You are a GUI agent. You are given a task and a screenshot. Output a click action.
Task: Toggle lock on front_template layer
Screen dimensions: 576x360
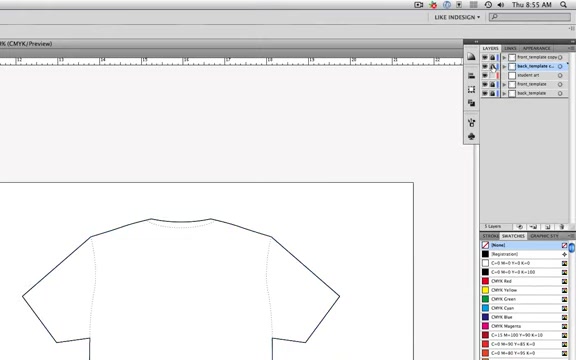[492, 84]
